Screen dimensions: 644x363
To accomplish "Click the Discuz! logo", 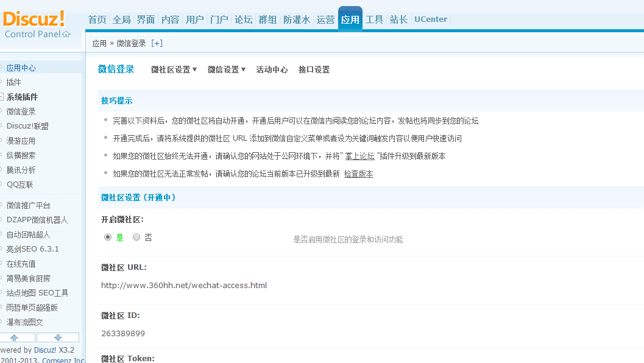I will (x=34, y=19).
